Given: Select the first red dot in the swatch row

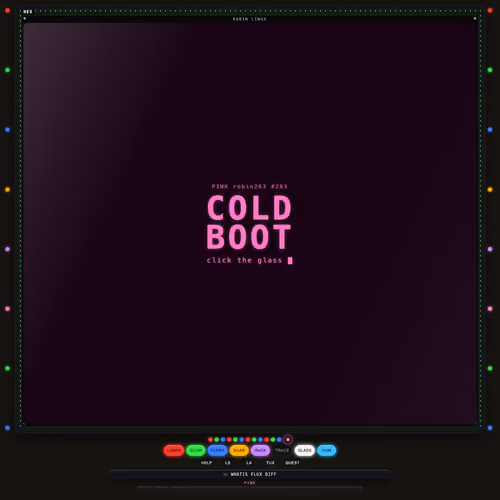Looking at the screenshot, I should [210, 440].
